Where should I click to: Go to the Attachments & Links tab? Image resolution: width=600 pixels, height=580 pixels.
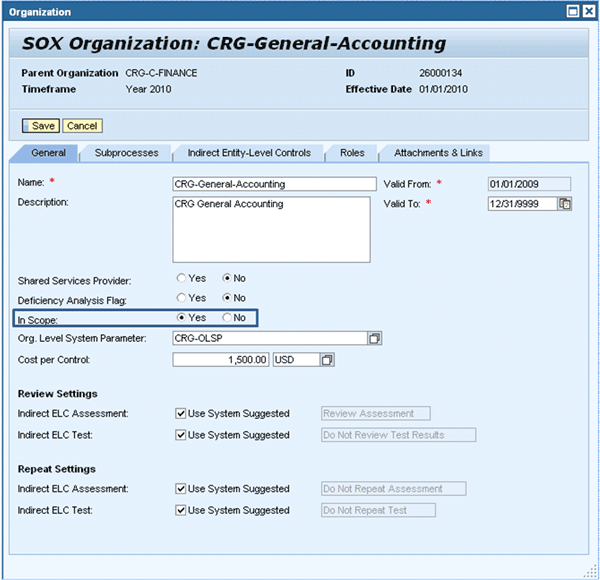point(438,153)
